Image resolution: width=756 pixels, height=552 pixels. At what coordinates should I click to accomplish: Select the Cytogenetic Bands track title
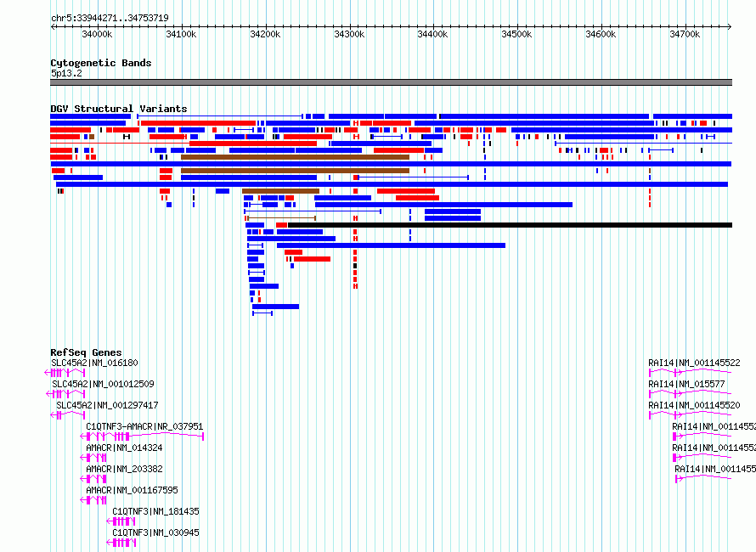pos(101,63)
